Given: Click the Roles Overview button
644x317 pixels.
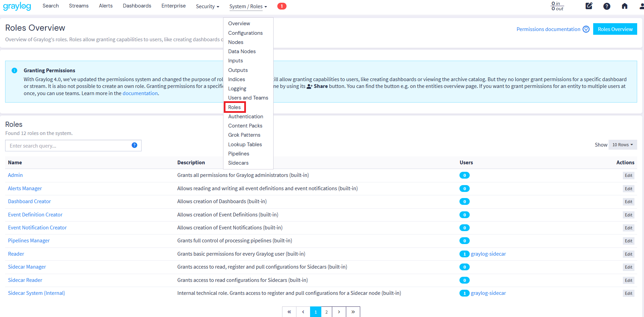Looking at the screenshot, I should 615,29.
